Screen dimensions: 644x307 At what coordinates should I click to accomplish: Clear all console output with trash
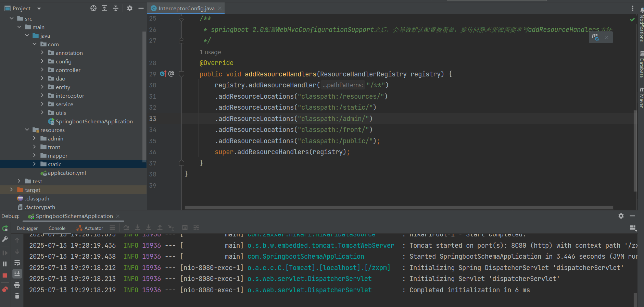click(17, 296)
